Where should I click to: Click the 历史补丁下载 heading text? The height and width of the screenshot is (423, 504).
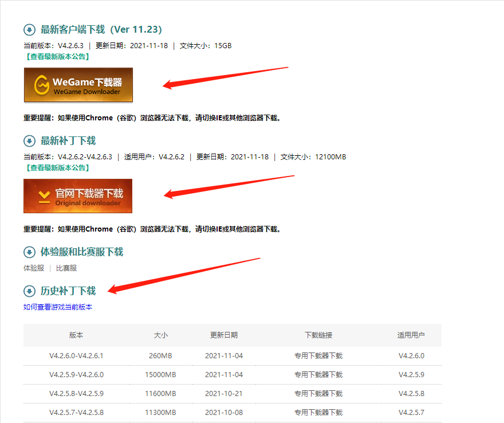point(68,291)
